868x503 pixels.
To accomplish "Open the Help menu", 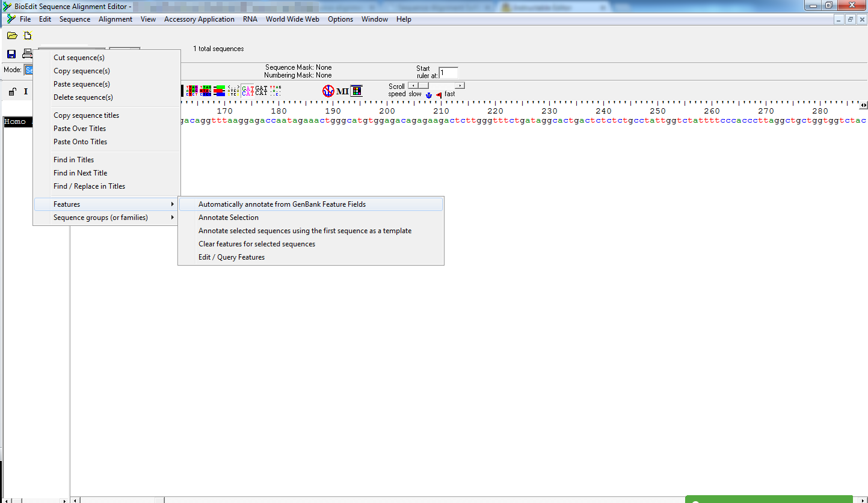I will tap(404, 19).
